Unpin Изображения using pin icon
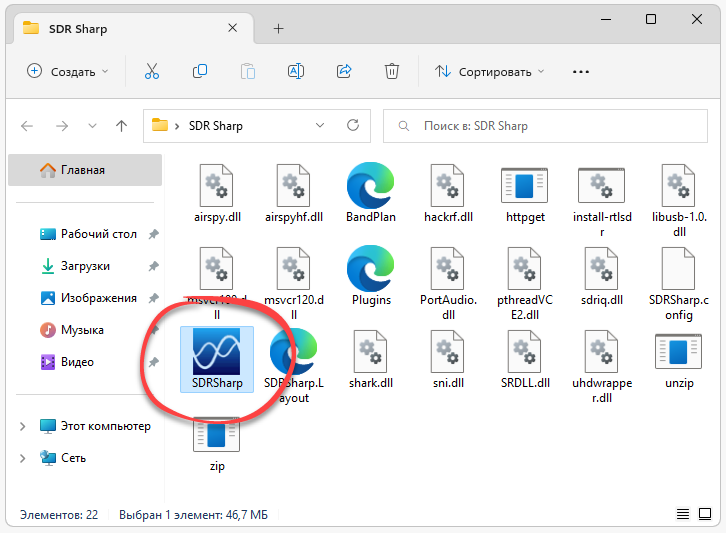This screenshot has width=726, height=533. pyautogui.click(x=154, y=298)
